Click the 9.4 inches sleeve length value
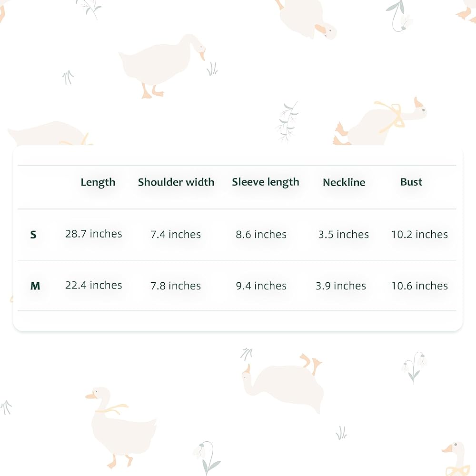The height and width of the screenshot is (476, 476). (x=261, y=286)
